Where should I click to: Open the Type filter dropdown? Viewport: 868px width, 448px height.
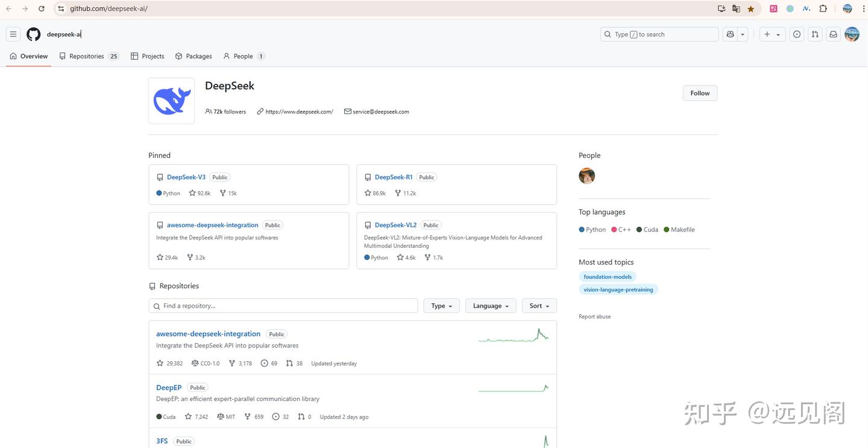[x=442, y=306]
